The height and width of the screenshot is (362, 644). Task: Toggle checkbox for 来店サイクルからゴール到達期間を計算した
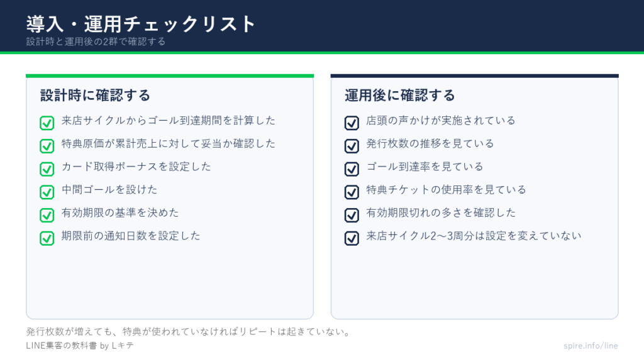[x=47, y=123]
